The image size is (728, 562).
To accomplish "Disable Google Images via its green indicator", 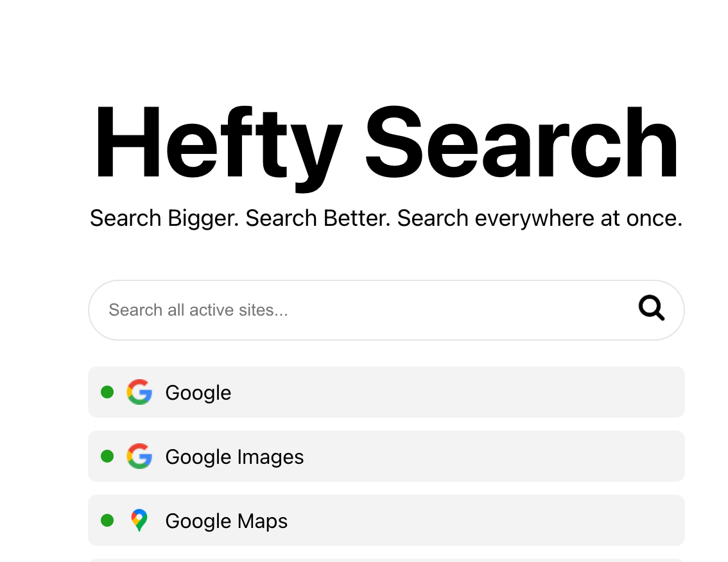I will point(107,456).
